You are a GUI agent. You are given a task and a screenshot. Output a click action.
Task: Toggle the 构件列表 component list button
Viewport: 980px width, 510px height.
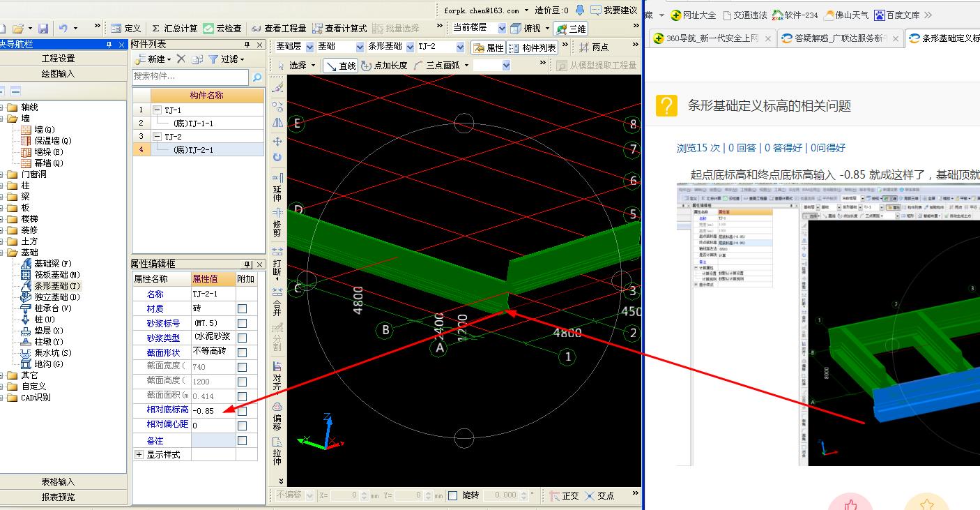pyautogui.click(x=532, y=47)
